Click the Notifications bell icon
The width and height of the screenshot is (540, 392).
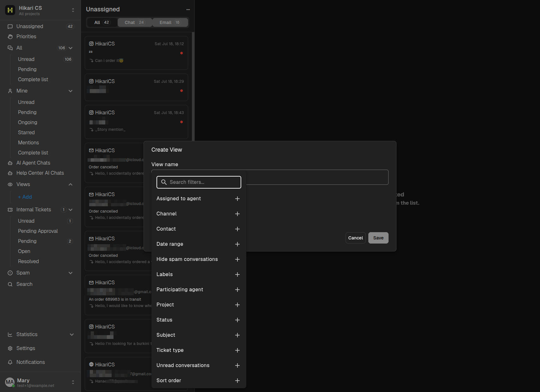(10, 362)
